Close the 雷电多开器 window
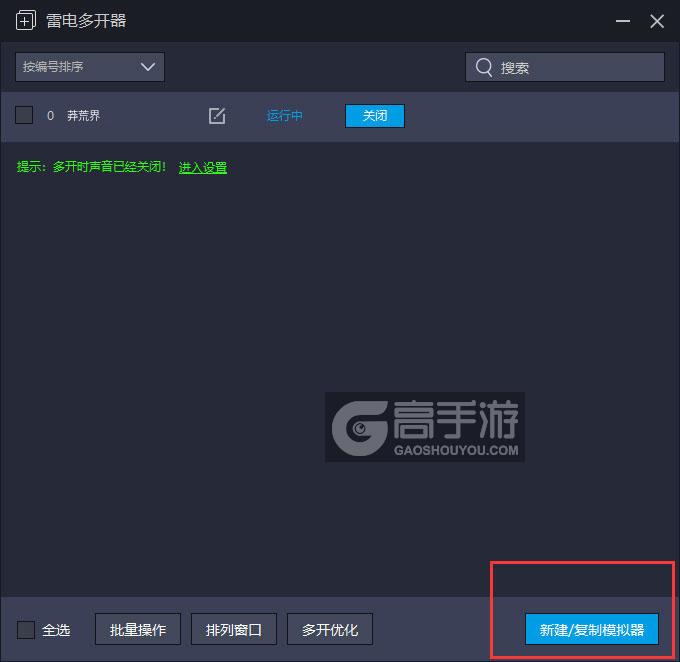This screenshot has height=662, width=680. (x=657, y=21)
